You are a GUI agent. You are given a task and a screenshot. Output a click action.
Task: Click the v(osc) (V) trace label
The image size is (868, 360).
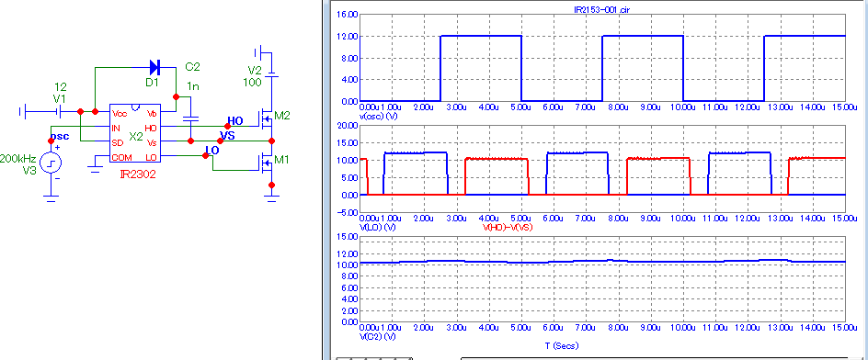click(x=379, y=117)
